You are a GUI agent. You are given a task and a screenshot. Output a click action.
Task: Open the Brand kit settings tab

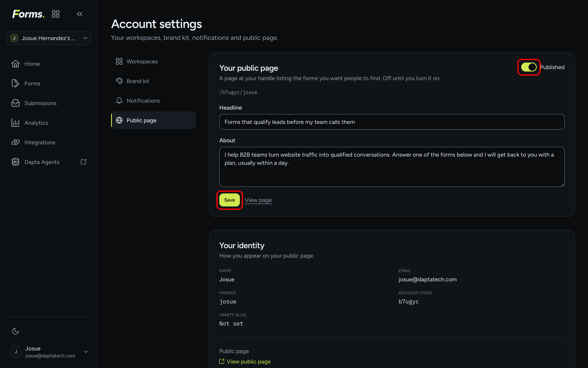pyautogui.click(x=154, y=81)
